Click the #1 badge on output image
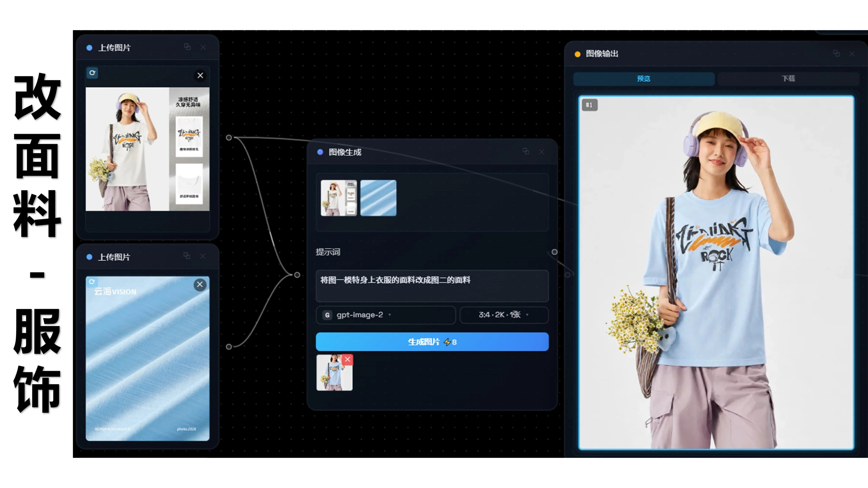Image resolution: width=868 pixels, height=488 pixels. coord(589,105)
